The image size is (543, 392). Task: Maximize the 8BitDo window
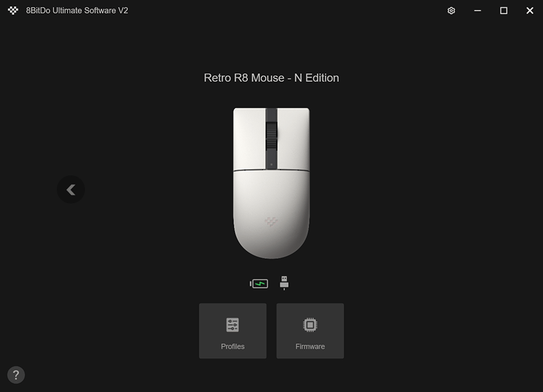504,10
